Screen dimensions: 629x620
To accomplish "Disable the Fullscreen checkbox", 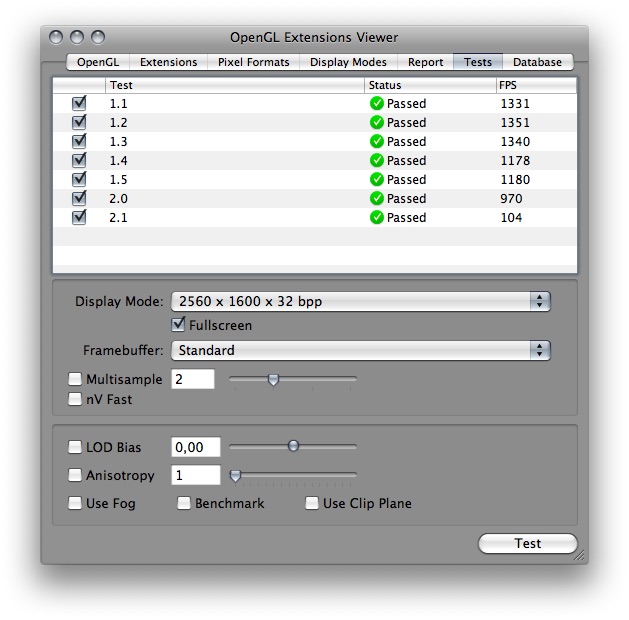I will click(x=178, y=324).
